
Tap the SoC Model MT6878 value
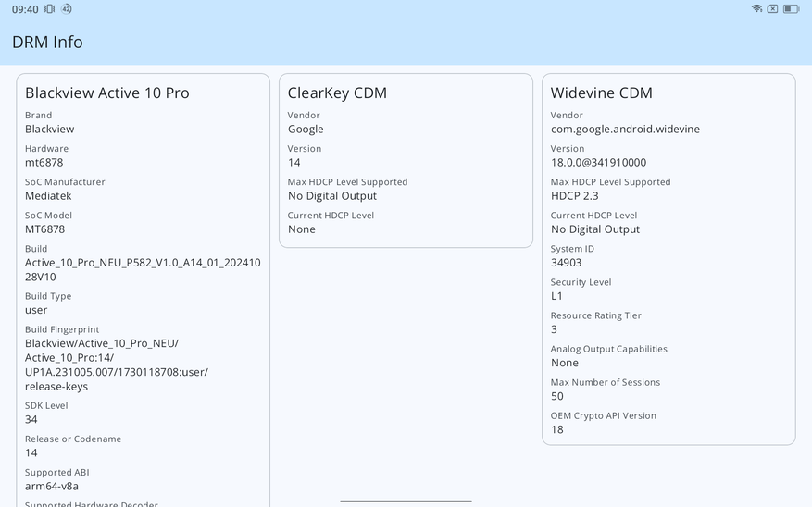pyautogui.click(x=44, y=229)
